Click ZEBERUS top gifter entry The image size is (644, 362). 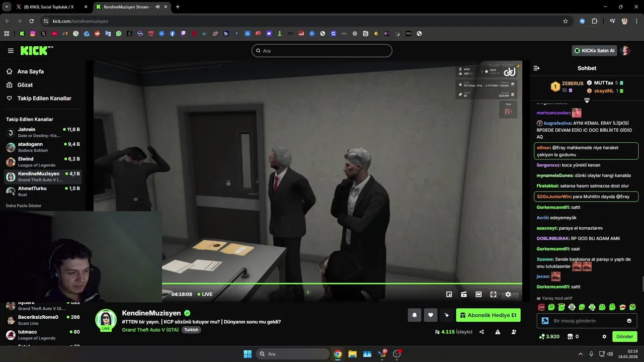(x=567, y=86)
